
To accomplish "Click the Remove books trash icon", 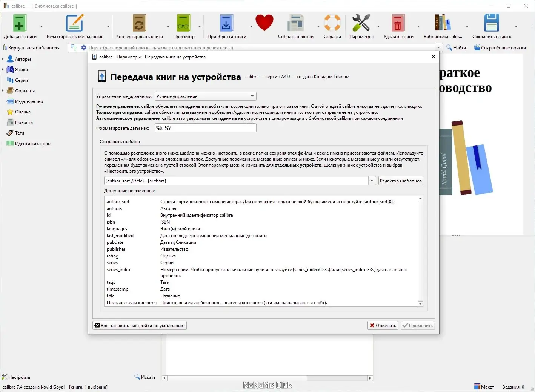I will [x=398, y=23].
